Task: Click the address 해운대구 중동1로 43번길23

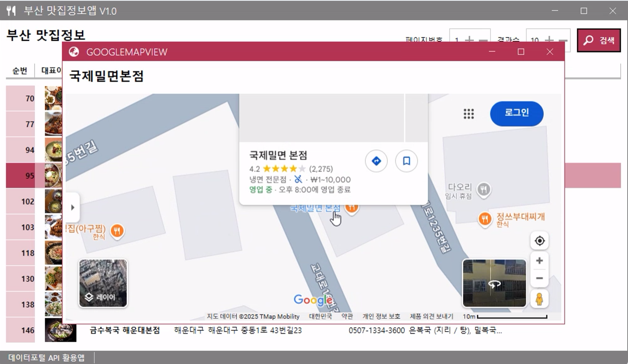Action: click(255, 330)
